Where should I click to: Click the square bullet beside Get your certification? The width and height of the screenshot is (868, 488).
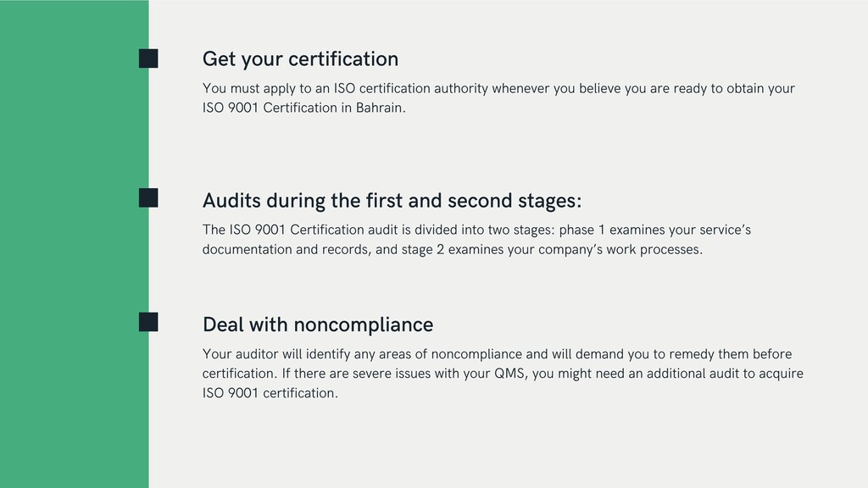148,58
